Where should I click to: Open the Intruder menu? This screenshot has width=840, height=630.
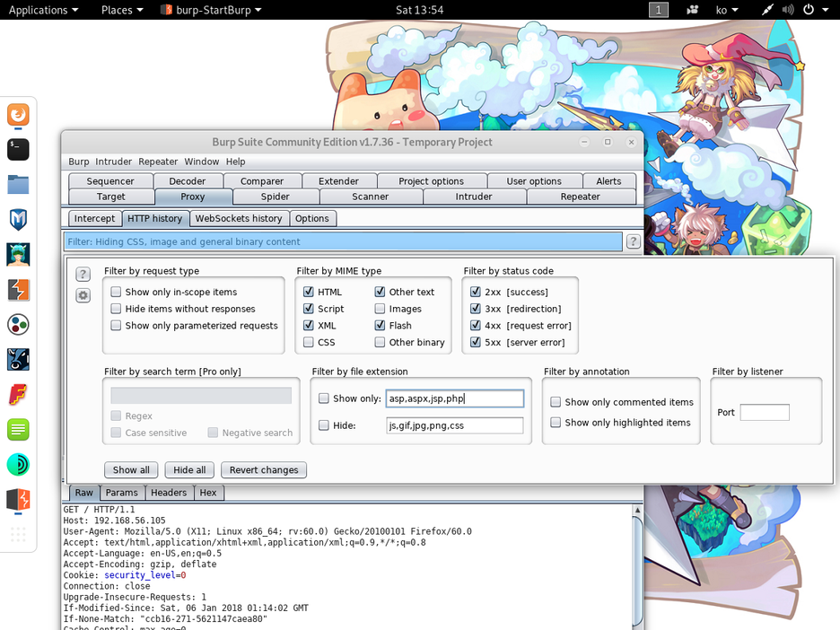[114, 162]
